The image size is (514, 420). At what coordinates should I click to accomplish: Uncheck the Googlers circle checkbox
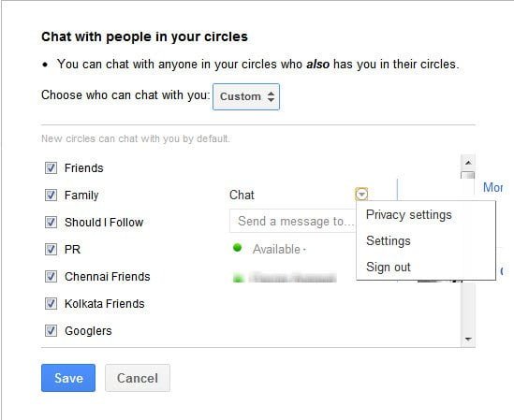point(51,331)
